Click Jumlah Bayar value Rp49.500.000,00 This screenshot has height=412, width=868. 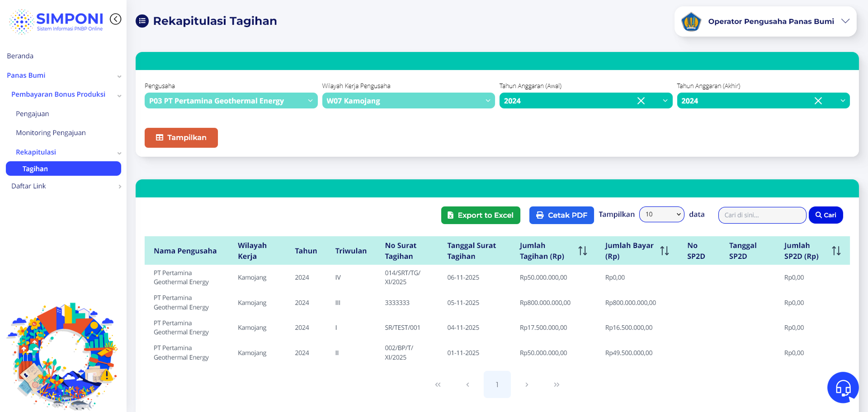pos(629,353)
